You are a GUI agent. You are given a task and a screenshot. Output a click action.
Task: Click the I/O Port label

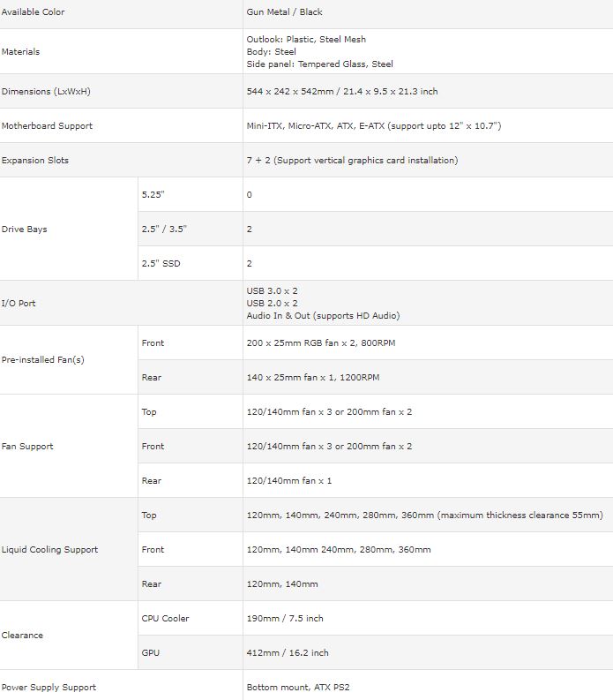(19, 303)
